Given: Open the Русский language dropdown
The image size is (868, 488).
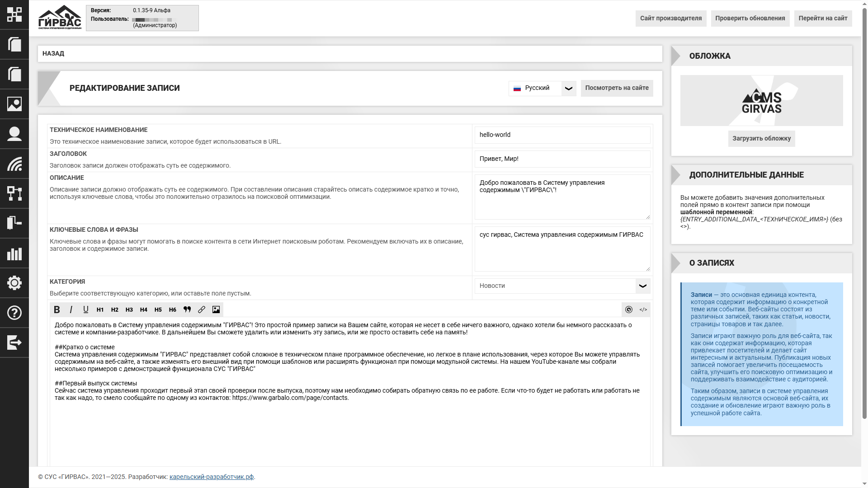Looking at the screenshot, I should coord(542,88).
